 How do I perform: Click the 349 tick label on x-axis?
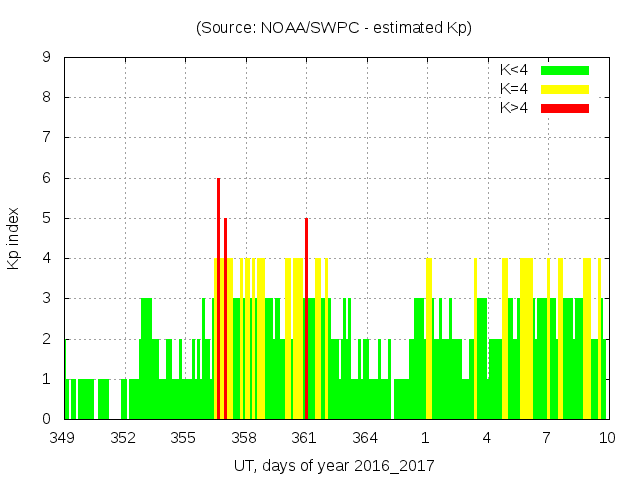64,438
